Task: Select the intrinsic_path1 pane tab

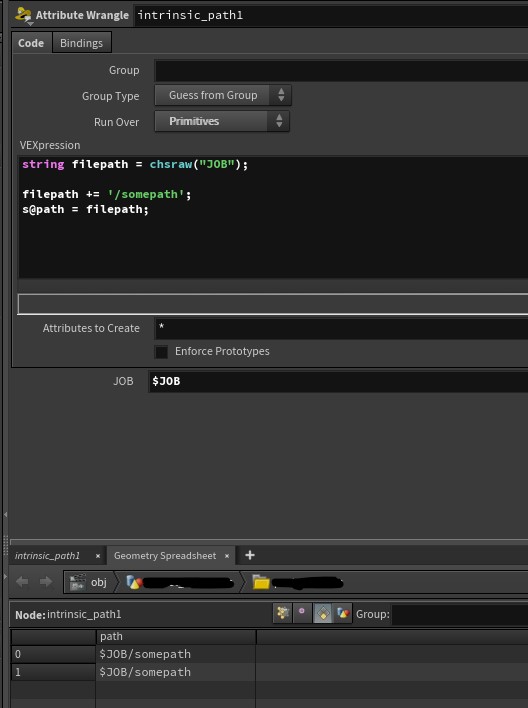Action: coord(47,556)
